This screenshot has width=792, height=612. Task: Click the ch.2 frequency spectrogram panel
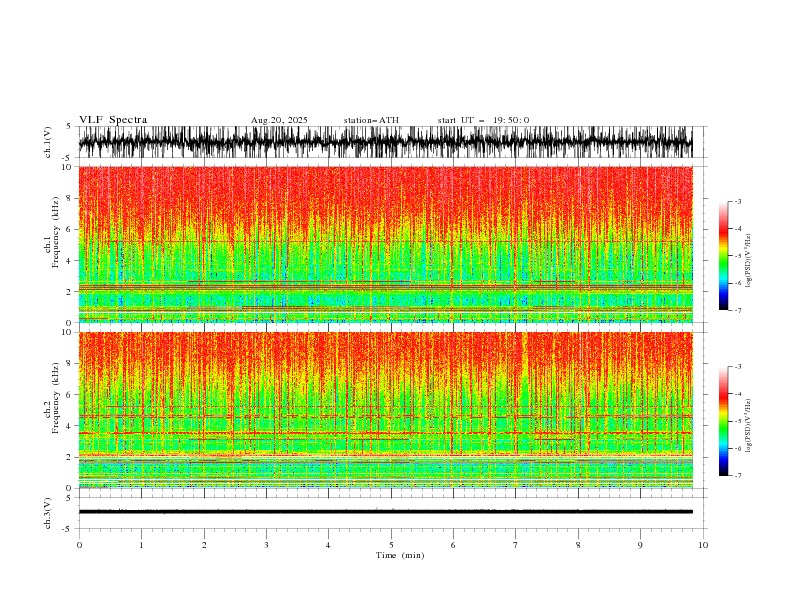[x=385, y=410]
